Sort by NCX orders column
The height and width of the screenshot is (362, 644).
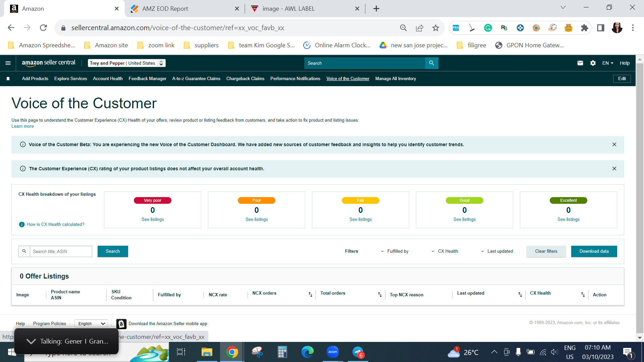(310, 295)
